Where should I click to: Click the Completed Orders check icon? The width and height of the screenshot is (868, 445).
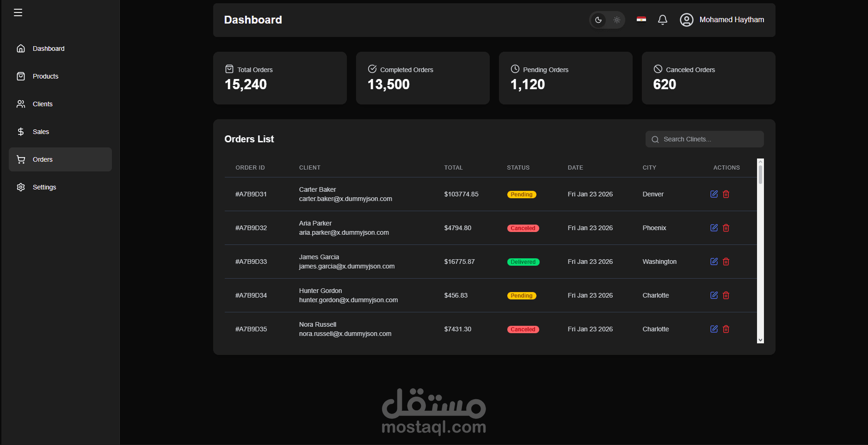click(x=372, y=69)
